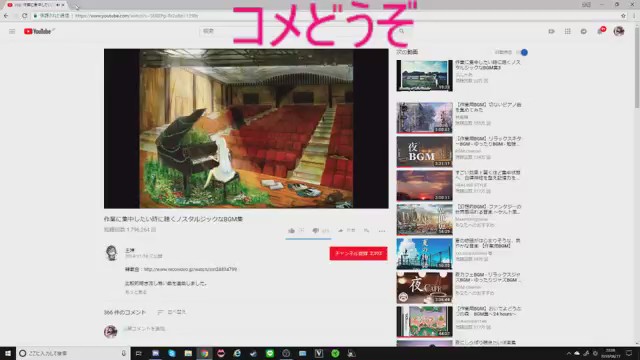The height and width of the screenshot is (360, 640).
Task: Open the three-dot more actions menu
Action: point(382,231)
